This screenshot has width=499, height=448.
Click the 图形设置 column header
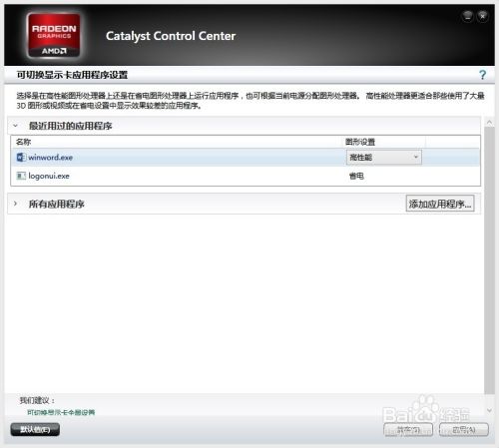tap(360, 142)
